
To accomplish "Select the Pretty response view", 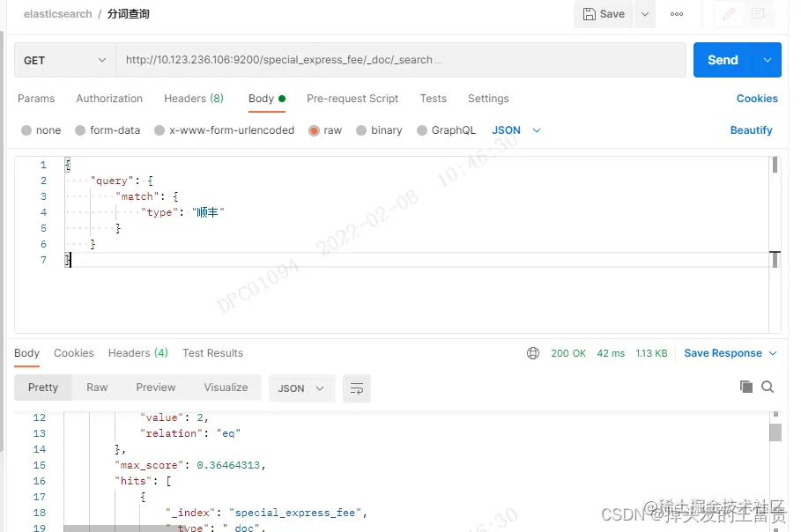I will [43, 388].
